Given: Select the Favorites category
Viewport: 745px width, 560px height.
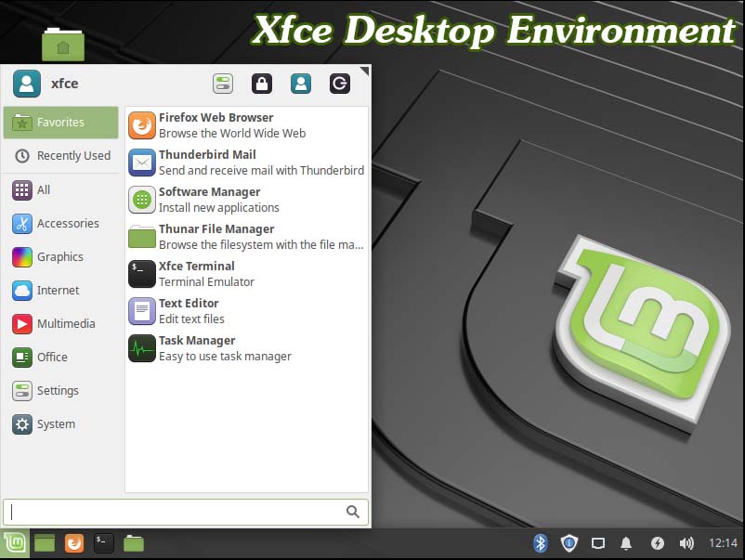Looking at the screenshot, I should point(60,123).
